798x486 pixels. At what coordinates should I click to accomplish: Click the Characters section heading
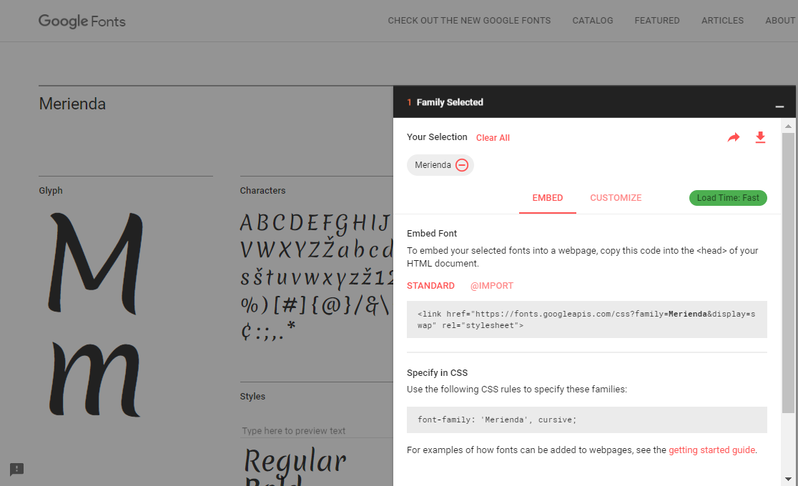pyautogui.click(x=263, y=191)
